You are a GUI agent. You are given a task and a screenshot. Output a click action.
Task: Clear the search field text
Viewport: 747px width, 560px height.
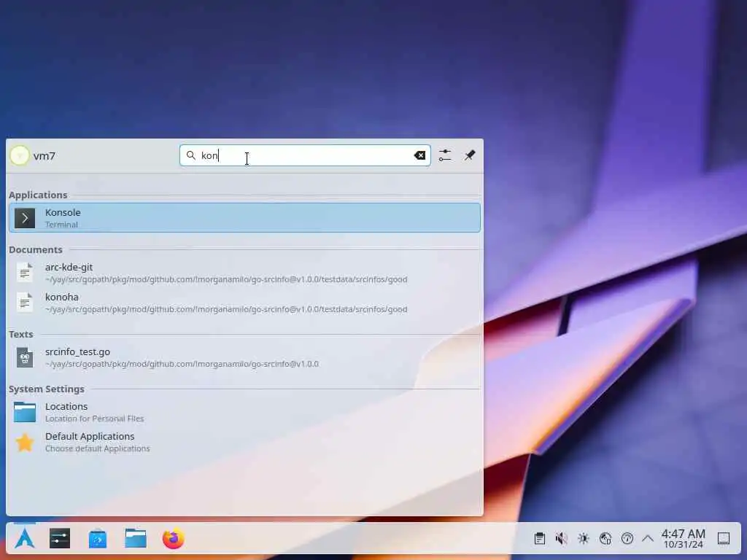coord(419,155)
